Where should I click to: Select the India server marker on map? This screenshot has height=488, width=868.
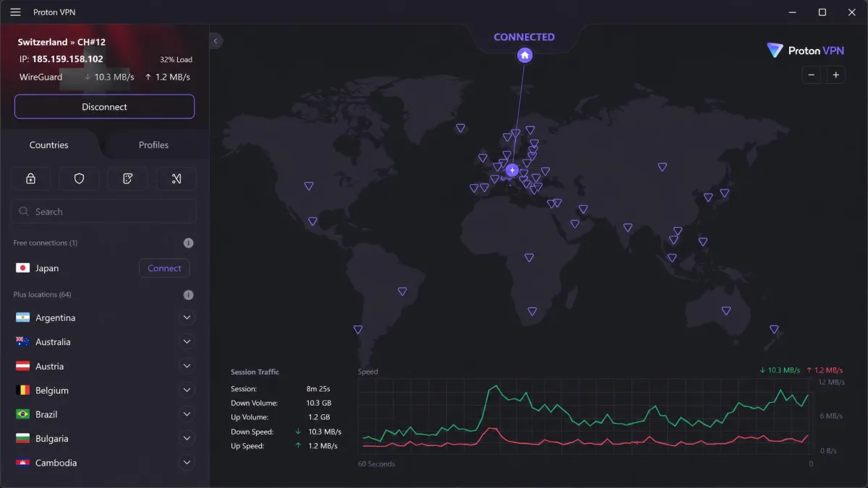[628, 228]
